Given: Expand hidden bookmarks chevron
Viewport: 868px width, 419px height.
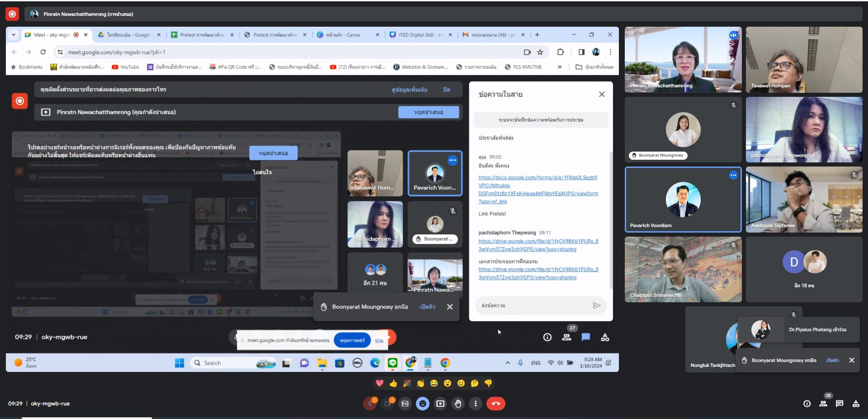Looking at the screenshot, I should tap(560, 67).
